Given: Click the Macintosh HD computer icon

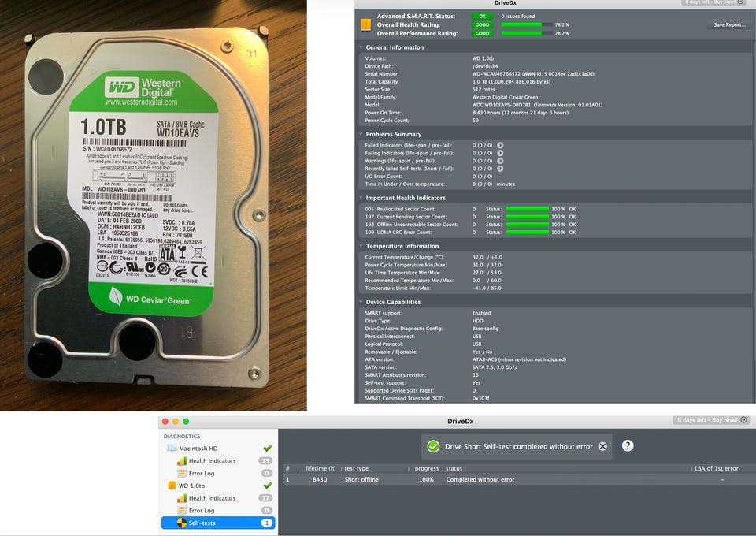Looking at the screenshot, I should [x=171, y=449].
